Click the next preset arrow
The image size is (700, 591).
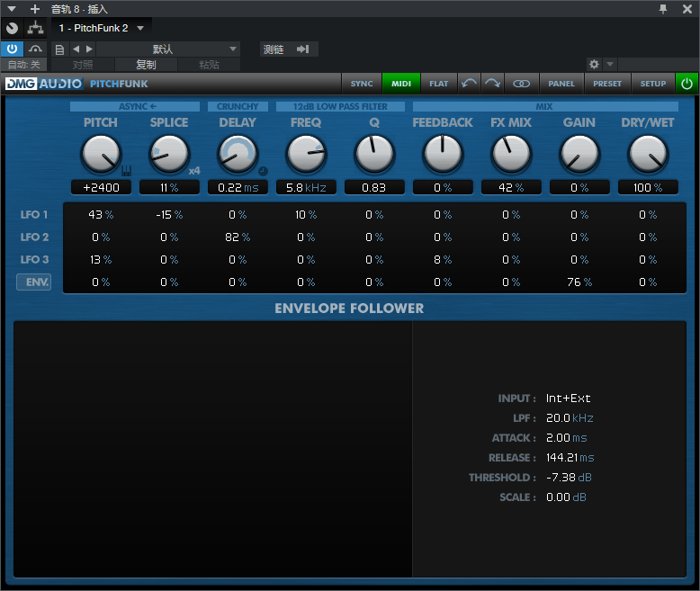pyautogui.click(x=89, y=49)
